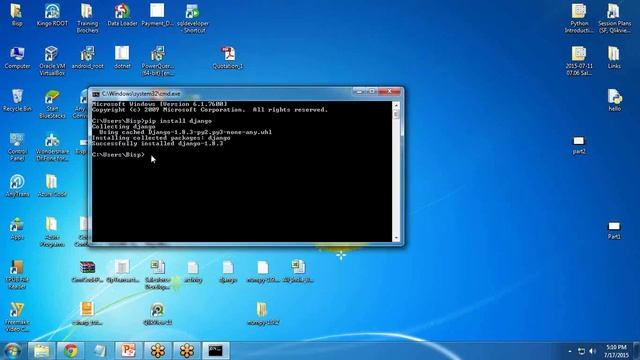Select the Session Plans file icon

[x=614, y=18]
